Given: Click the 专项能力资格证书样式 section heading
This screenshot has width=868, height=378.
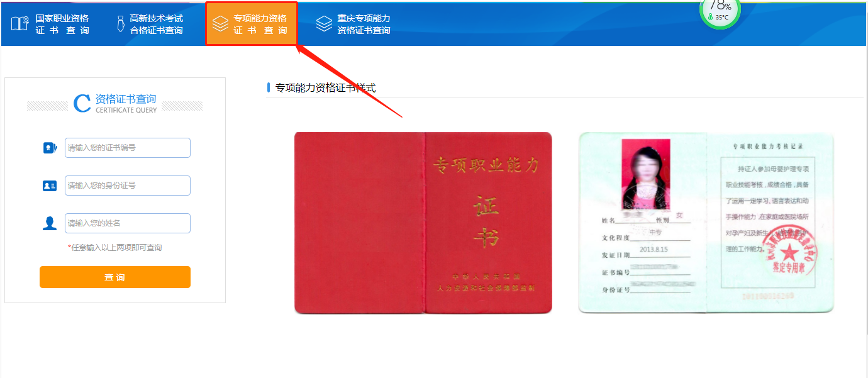Looking at the screenshot, I should (x=326, y=87).
